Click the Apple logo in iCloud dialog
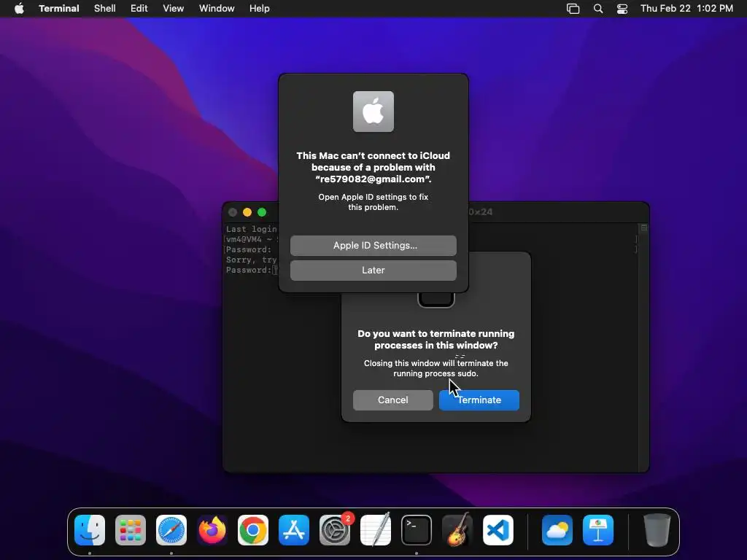This screenshot has width=747, height=560. 373,112
